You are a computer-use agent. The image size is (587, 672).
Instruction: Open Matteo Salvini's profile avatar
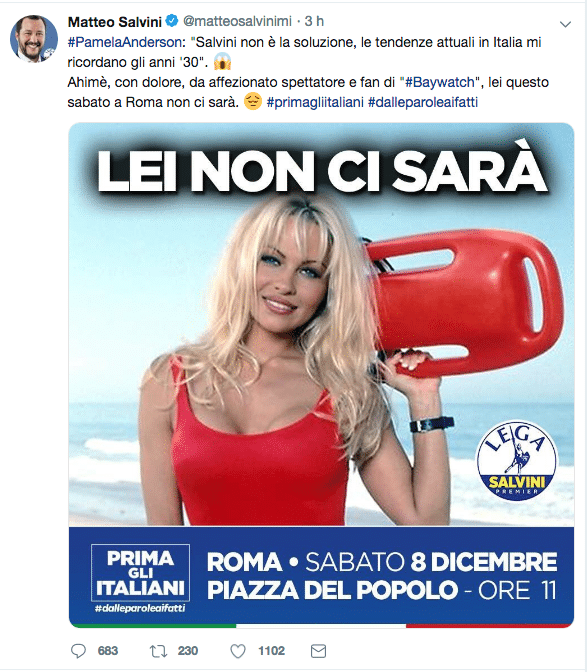point(34,39)
